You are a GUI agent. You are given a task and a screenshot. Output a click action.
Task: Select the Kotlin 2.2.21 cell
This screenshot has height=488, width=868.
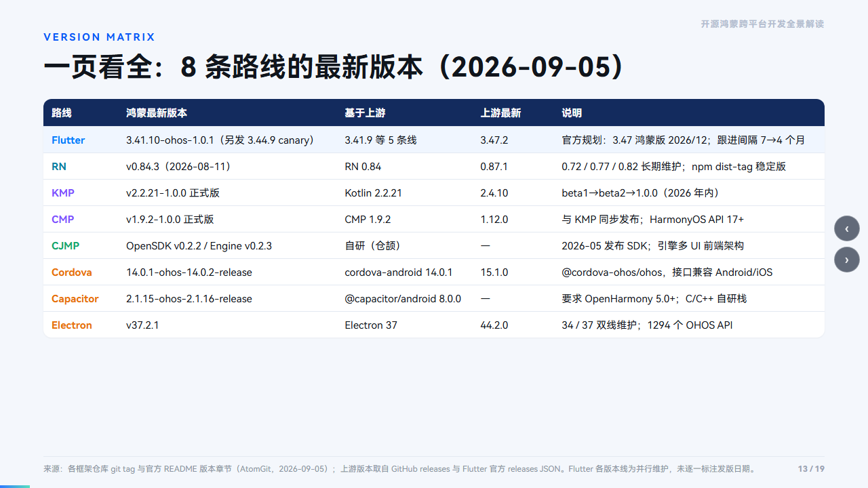pos(373,193)
